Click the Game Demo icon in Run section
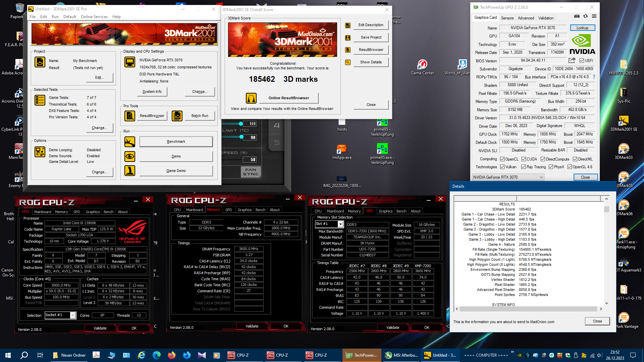This screenshot has height=362, width=644. tap(129, 171)
